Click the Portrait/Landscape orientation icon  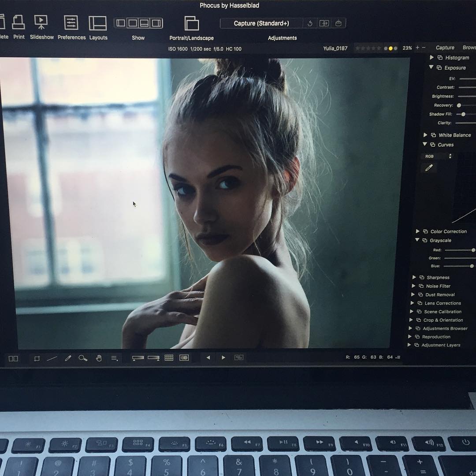pyautogui.click(x=191, y=23)
